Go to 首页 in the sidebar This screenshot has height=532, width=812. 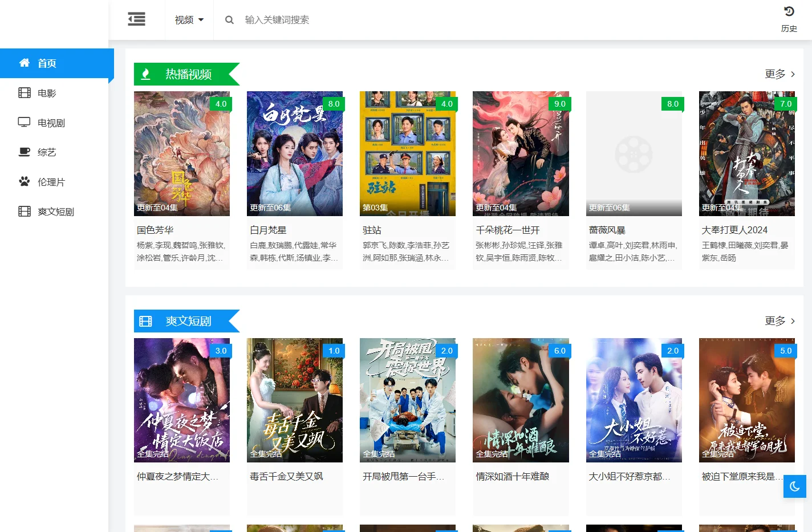pos(57,63)
